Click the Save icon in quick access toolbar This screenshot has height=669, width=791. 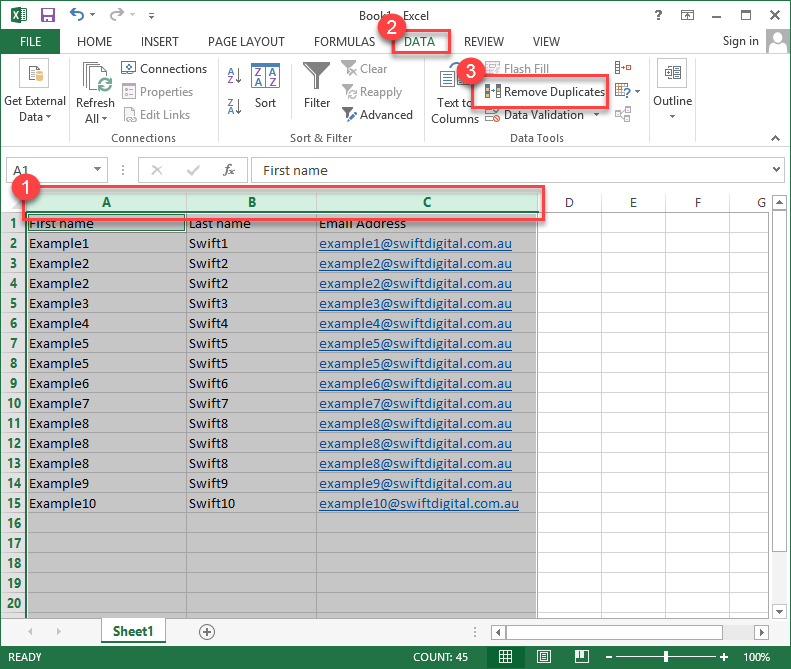[48, 15]
